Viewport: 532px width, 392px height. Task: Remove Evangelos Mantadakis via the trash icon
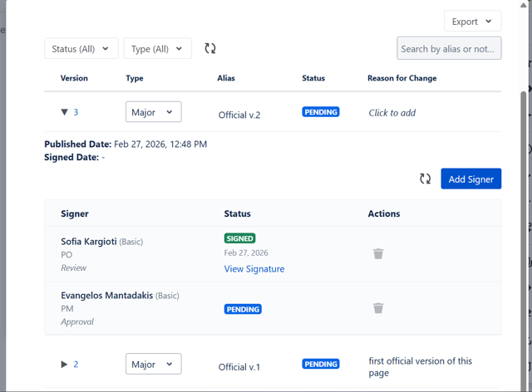pyautogui.click(x=378, y=308)
